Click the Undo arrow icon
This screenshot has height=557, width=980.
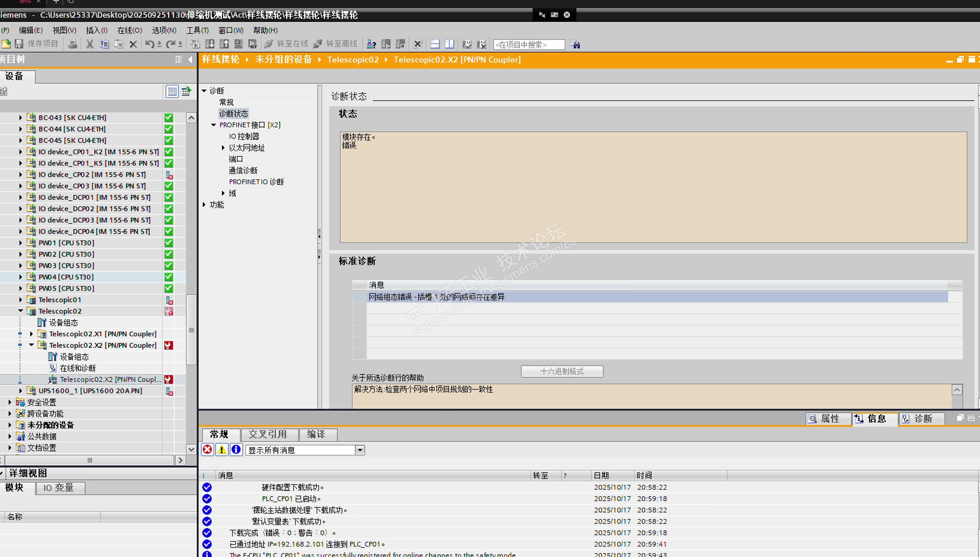[x=149, y=44]
